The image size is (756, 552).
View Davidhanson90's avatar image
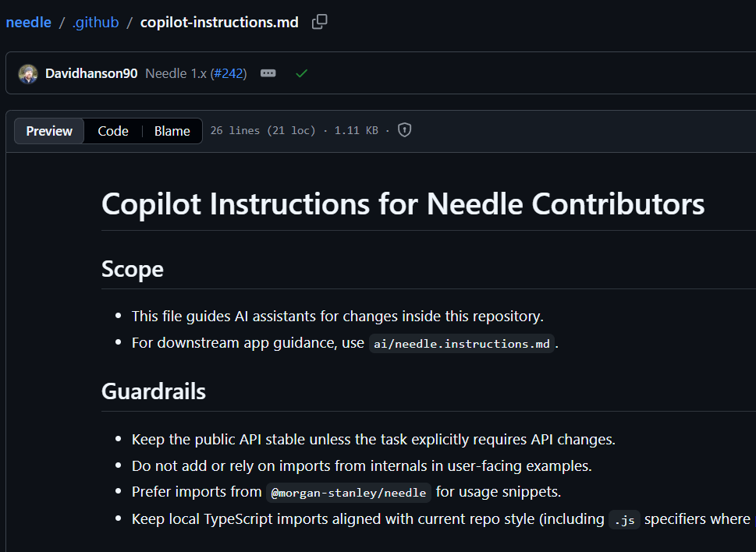(x=28, y=73)
